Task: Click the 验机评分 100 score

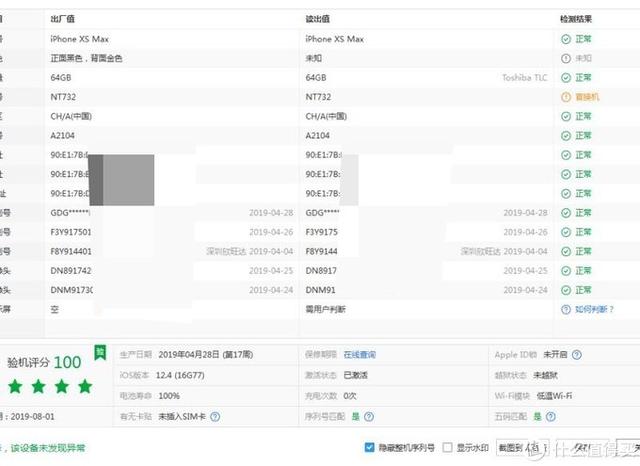Action: (44, 362)
